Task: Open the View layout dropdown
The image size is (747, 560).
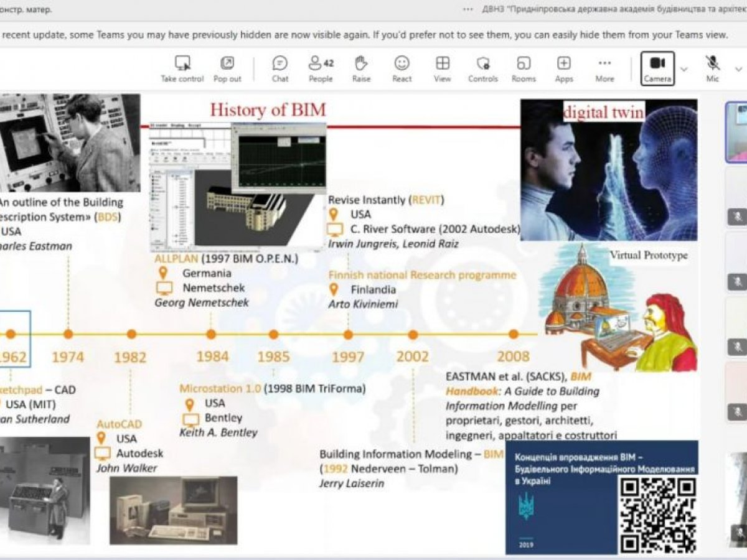Action: tap(443, 63)
